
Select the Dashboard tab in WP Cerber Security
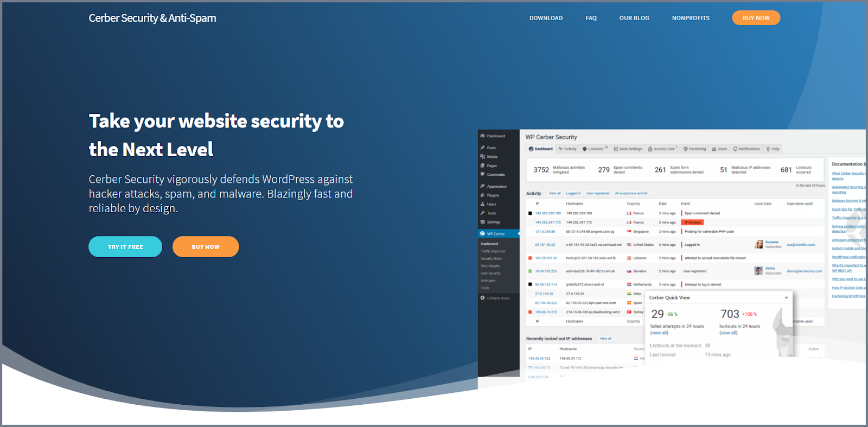(x=540, y=149)
